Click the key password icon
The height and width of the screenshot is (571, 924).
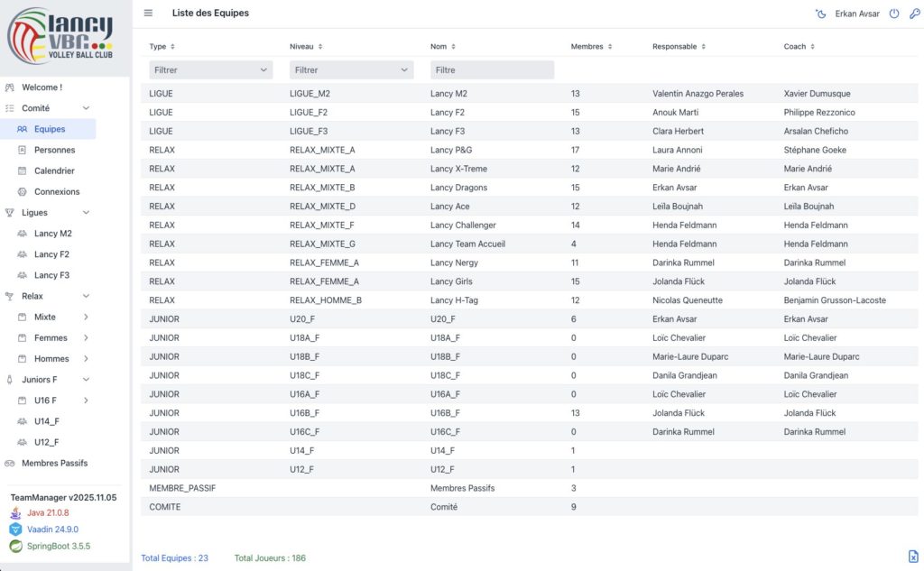(x=913, y=14)
